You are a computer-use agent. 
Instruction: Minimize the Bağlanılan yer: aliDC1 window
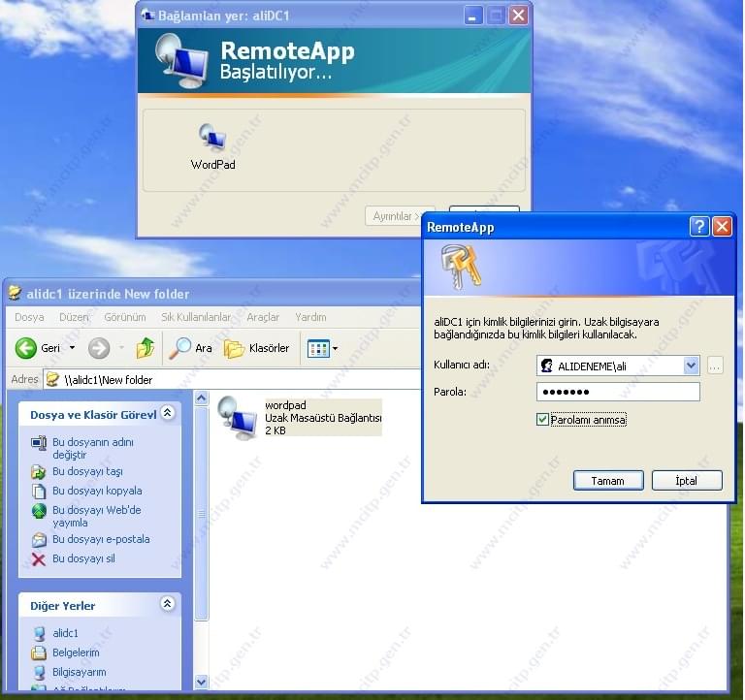click(472, 16)
